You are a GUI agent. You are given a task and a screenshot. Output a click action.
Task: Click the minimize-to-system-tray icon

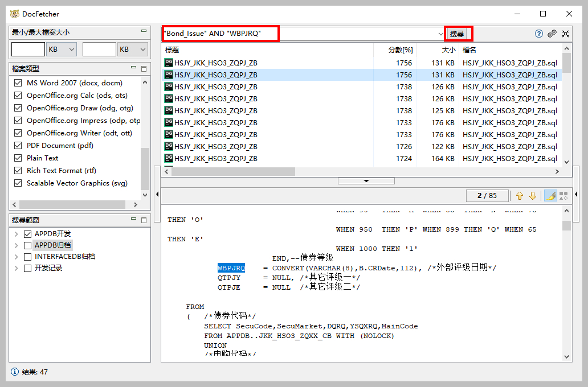pos(565,34)
